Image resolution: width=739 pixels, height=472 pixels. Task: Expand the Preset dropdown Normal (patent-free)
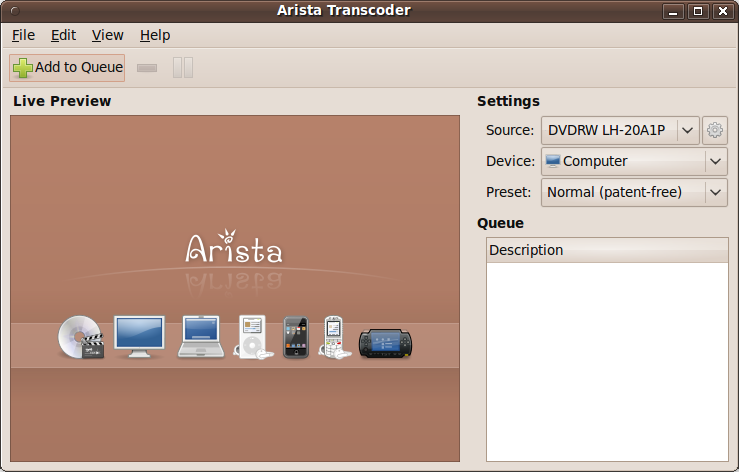pos(634,192)
